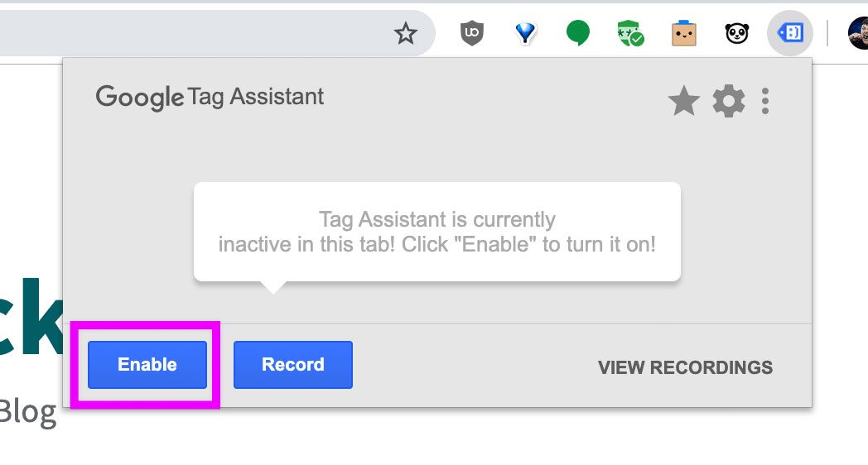Click the inactive-status message bubble

[x=436, y=232]
